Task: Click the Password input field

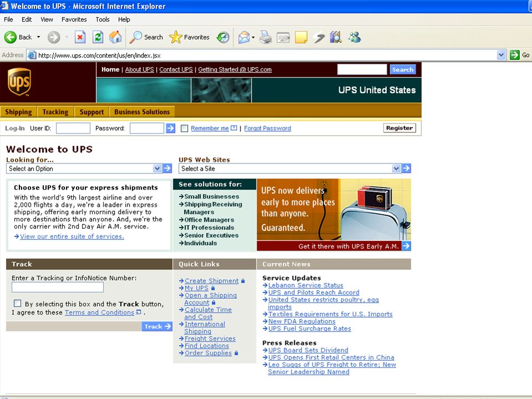Action: coord(147,128)
